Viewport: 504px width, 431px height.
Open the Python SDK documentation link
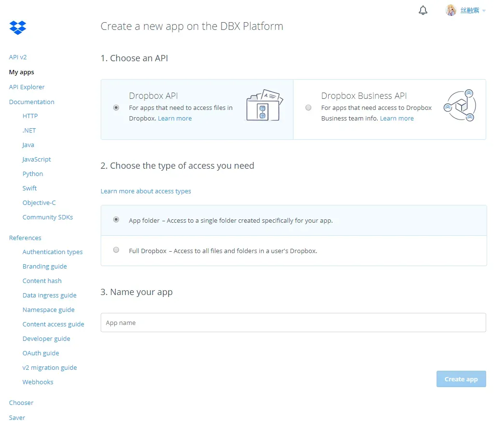click(32, 174)
